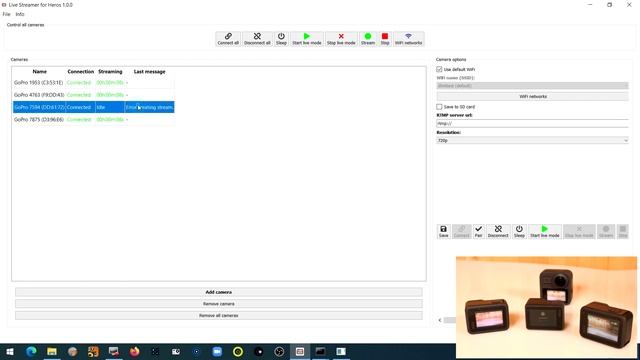Click the green Stream button in the top toolbar
Screen dimensions: 640x360
point(368,39)
